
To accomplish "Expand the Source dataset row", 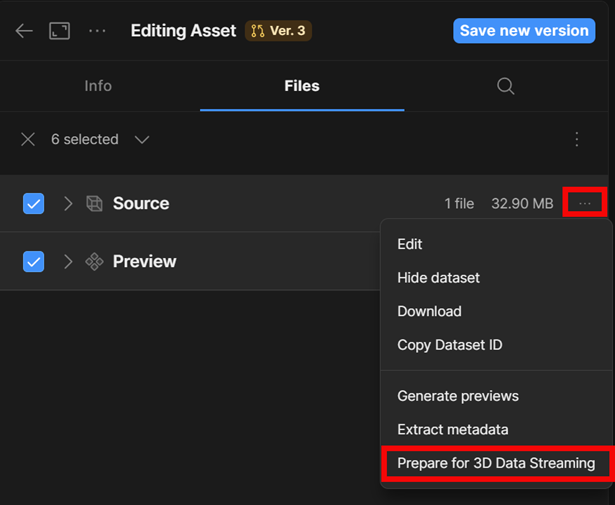I will tap(68, 204).
